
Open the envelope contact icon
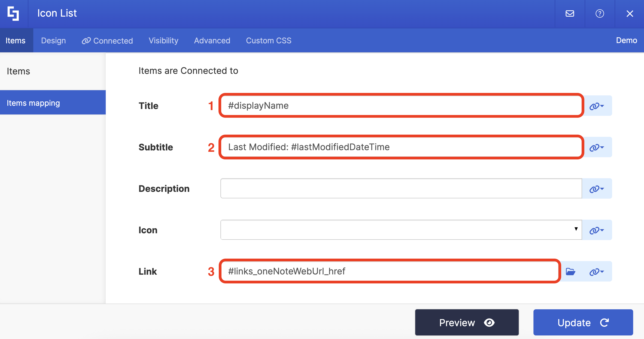[x=570, y=13]
